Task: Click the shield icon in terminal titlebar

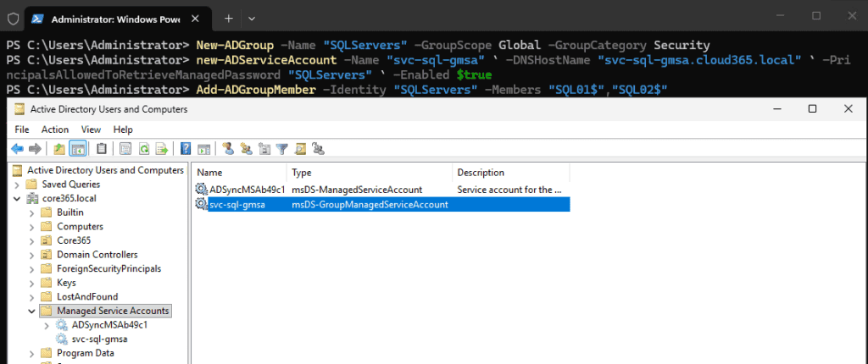Action: 13,19
